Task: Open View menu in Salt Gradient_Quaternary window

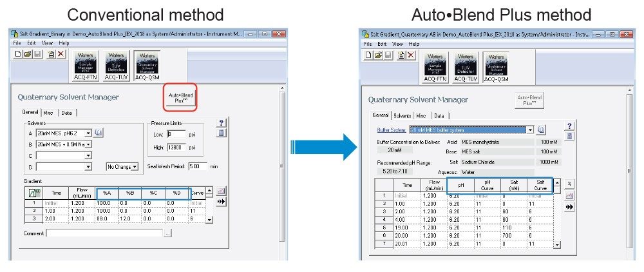Action: 397,44
